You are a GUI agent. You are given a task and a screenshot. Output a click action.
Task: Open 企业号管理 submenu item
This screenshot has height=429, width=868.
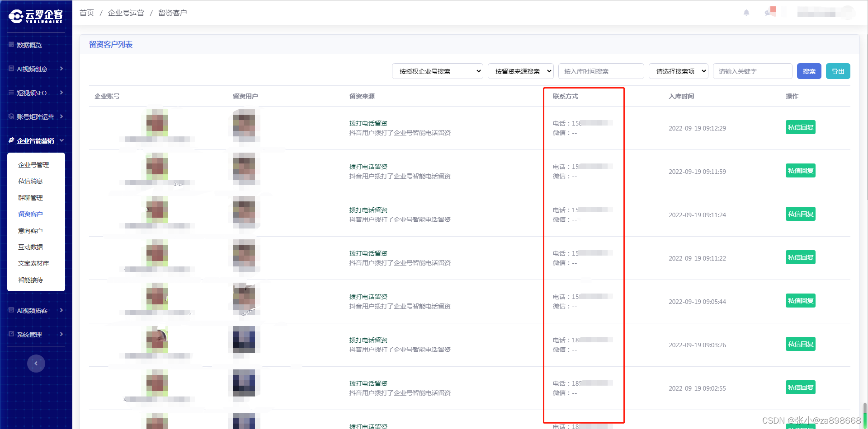point(34,165)
